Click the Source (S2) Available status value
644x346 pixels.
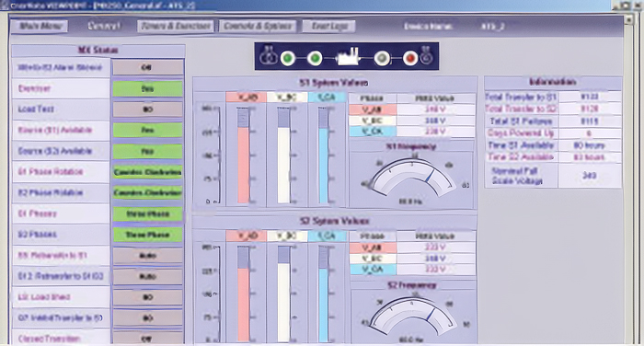pyautogui.click(x=147, y=151)
